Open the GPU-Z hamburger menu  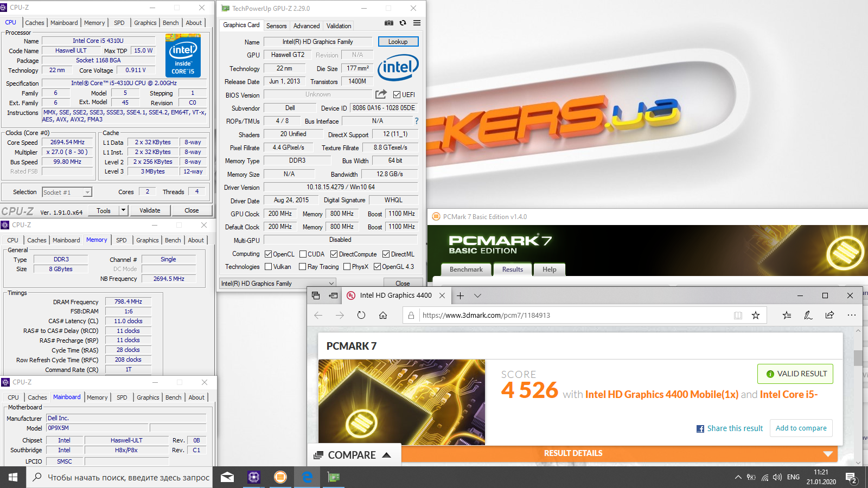[x=417, y=23]
